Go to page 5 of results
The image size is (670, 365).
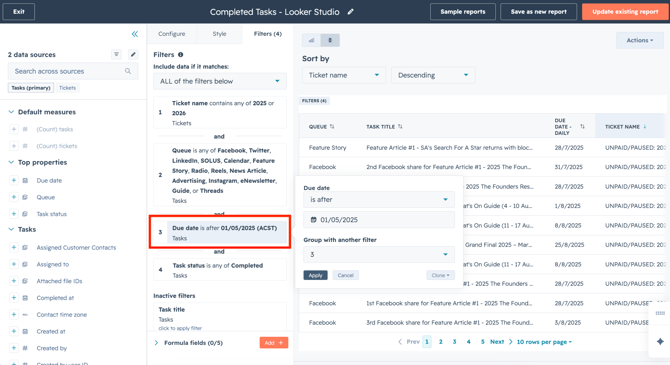point(482,342)
